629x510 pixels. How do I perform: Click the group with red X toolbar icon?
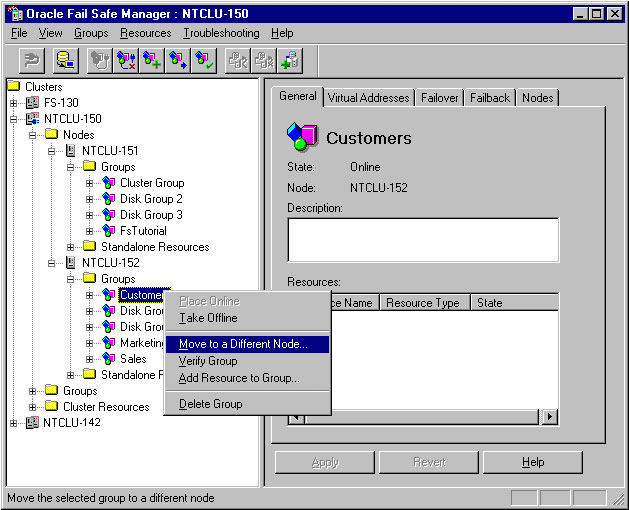[126, 61]
